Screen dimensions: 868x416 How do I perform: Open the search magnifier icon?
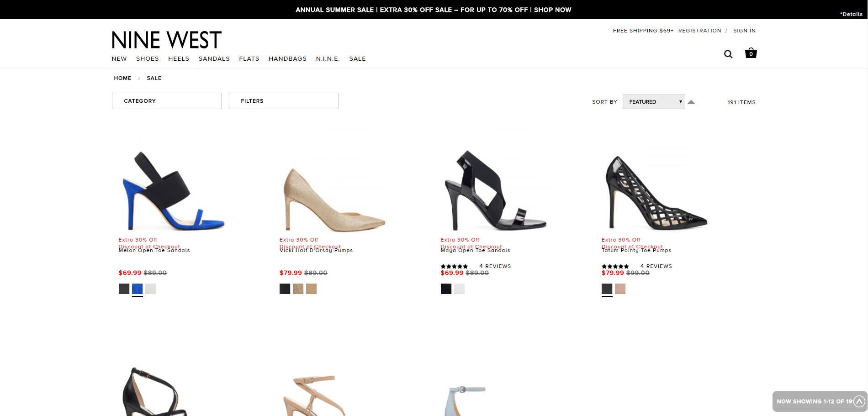click(728, 54)
